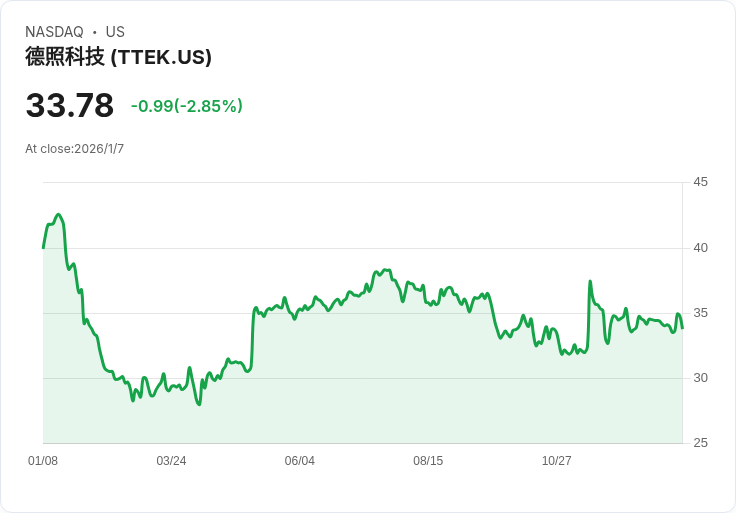Click the right endpoint of the price line

[x=682, y=328]
